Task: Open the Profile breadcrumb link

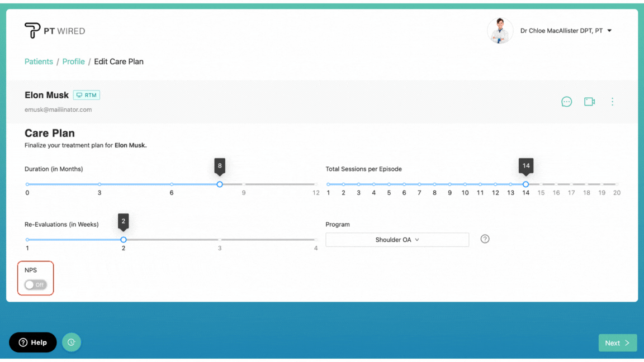Action: (x=73, y=61)
